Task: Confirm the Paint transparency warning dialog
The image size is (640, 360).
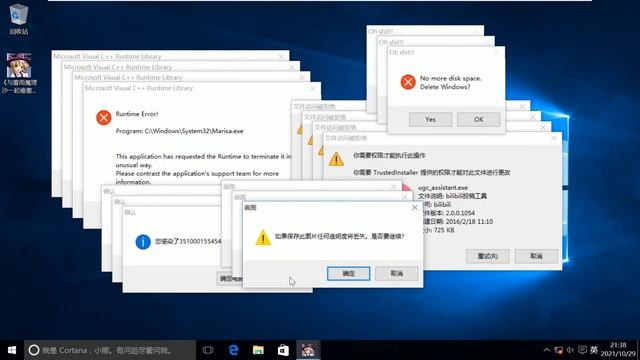Action: (x=348, y=273)
